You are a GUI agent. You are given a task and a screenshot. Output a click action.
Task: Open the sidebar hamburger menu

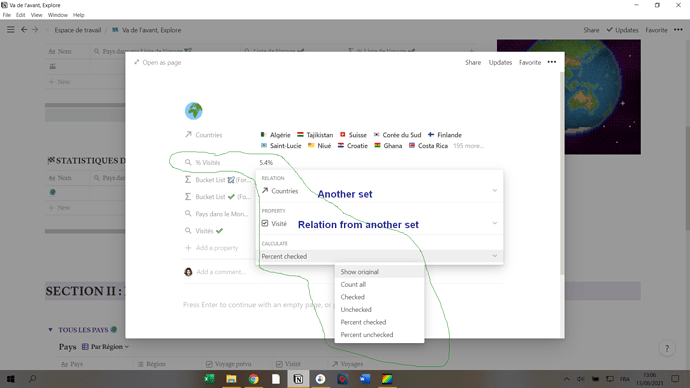coord(11,30)
